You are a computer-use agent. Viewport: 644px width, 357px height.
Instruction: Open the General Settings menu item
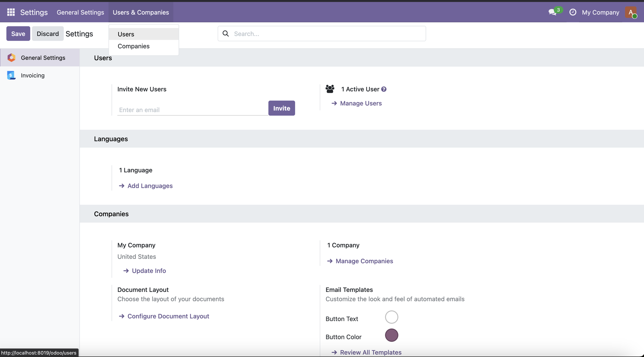(x=80, y=12)
